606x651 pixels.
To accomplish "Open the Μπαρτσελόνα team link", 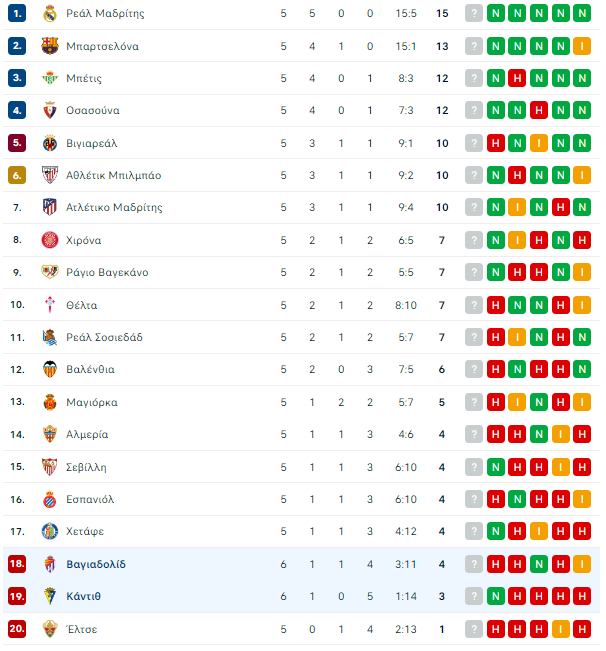I will (103, 46).
